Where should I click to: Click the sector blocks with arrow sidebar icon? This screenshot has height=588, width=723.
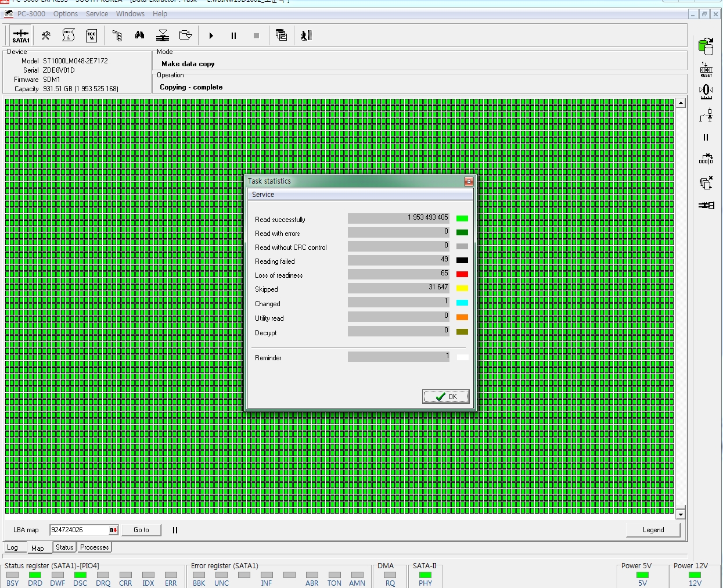pyautogui.click(x=706, y=159)
